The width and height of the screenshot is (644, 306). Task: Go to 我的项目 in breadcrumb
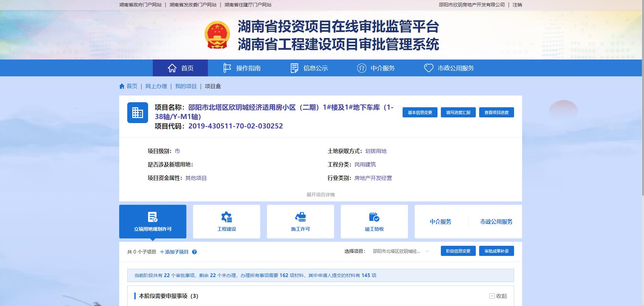(x=186, y=86)
